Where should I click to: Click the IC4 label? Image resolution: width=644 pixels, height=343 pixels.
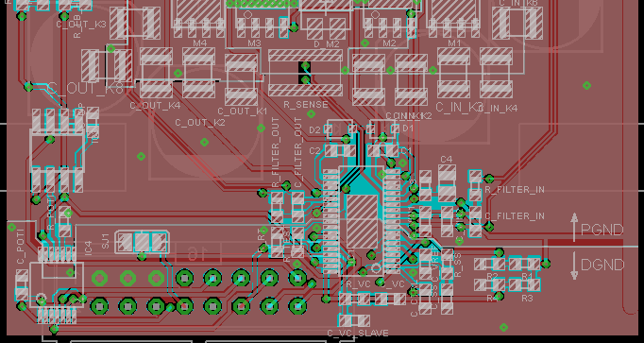[89, 248]
